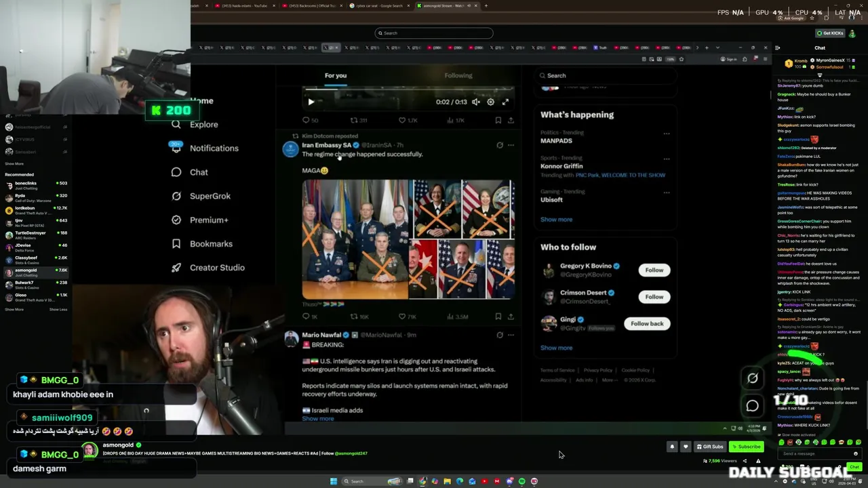The width and height of the screenshot is (868, 488).
Task: Open more options for MANPADS trend
Action: [x=667, y=134]
